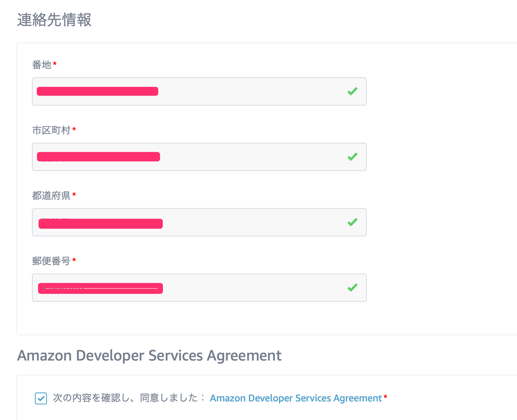Screen dimensions: 517x420
Task: Select the 連絡先情報 heading text
Action: [x=54, y=20]
